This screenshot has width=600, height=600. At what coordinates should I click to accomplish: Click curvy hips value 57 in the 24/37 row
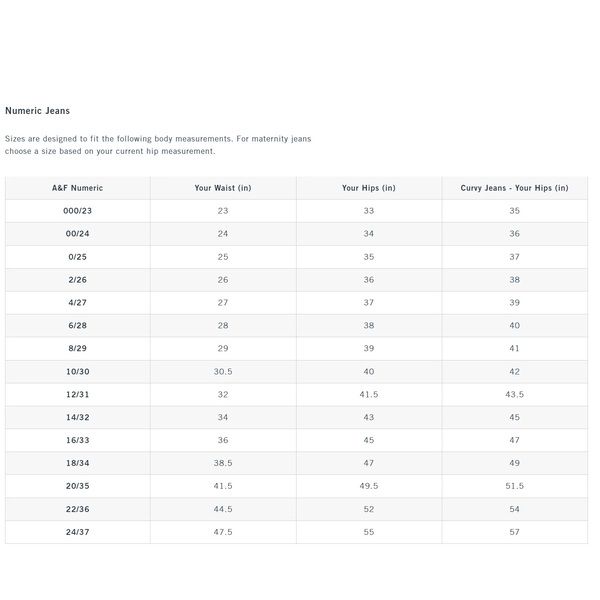click(x=514, y=533)
